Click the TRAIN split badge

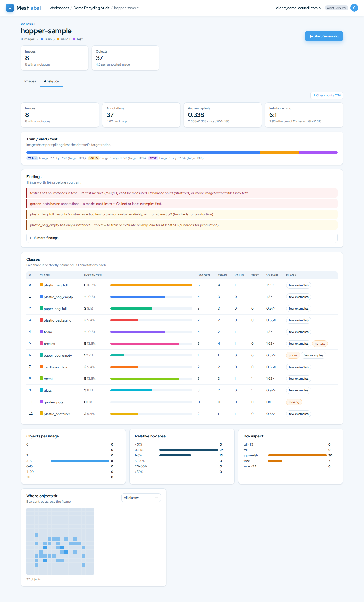tap(32, 158)
